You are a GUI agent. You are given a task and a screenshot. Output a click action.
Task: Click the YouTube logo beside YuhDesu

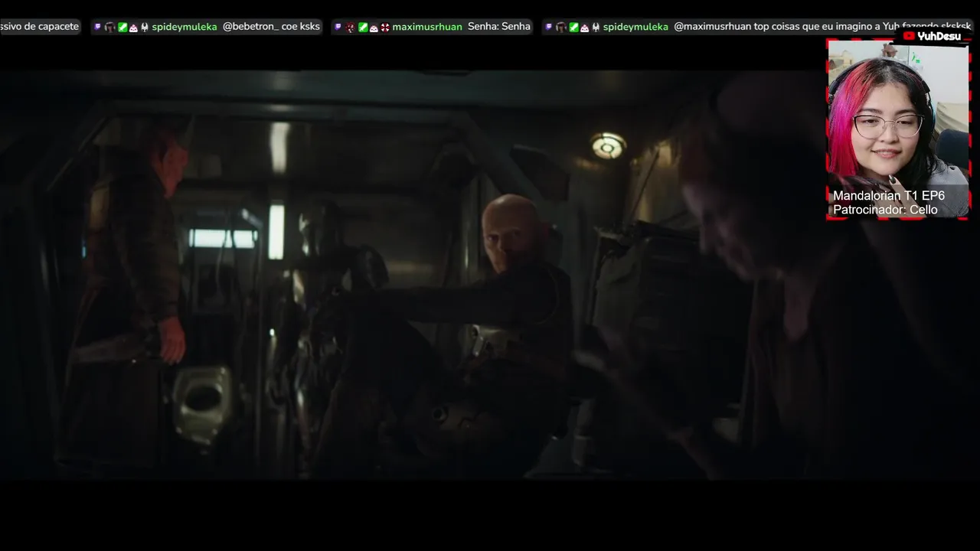click(x=909, y=36)
